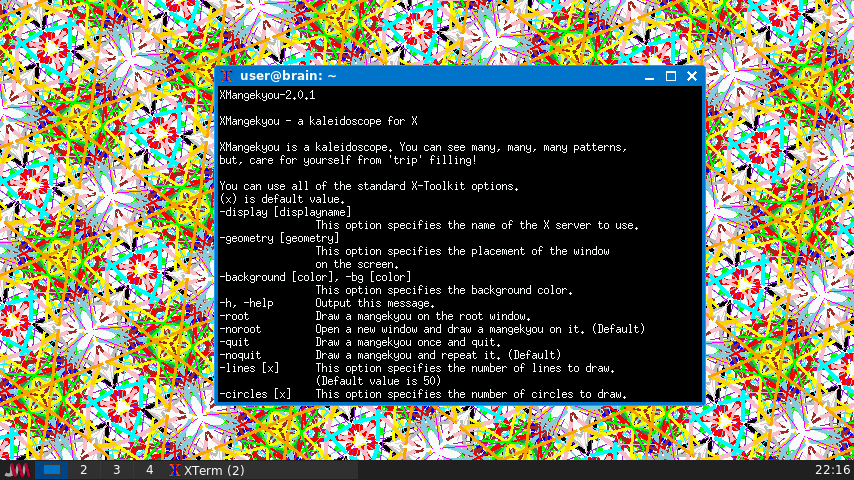
Task: Click the X icon on the XTerm taskbar entry
Action: pos(176,470)
